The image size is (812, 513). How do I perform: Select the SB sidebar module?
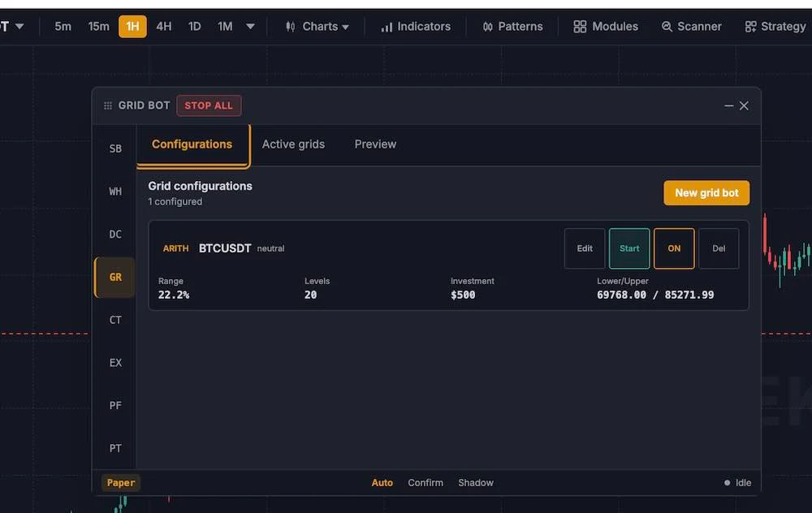[115, 149]
